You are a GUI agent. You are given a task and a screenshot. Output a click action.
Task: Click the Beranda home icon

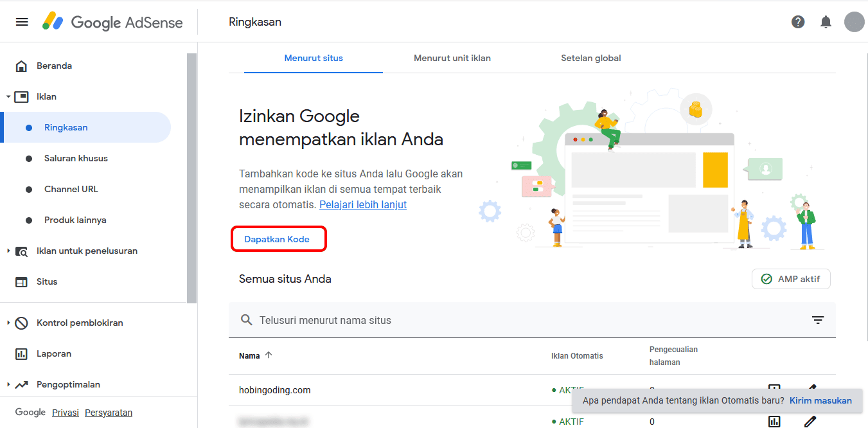click(21, 66)
